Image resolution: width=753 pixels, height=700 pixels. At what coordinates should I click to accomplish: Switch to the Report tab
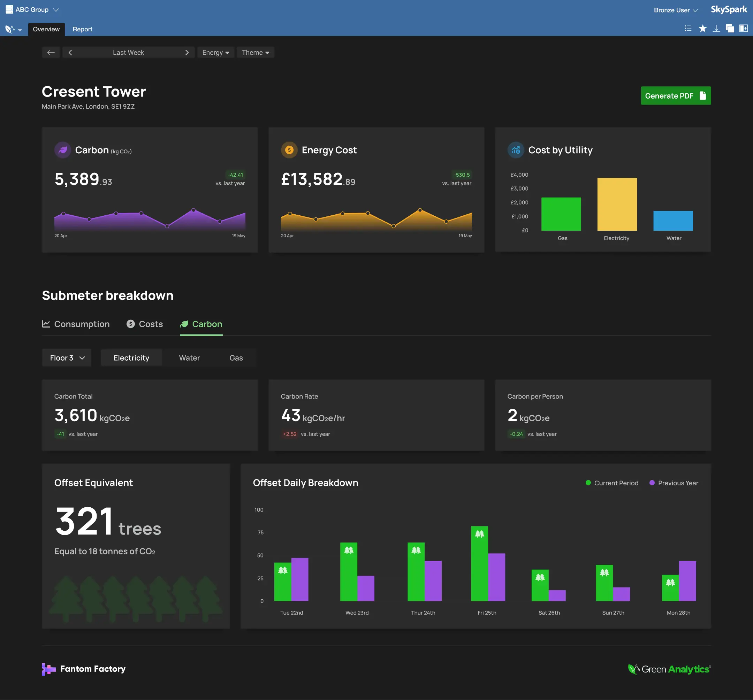[82, 29]
